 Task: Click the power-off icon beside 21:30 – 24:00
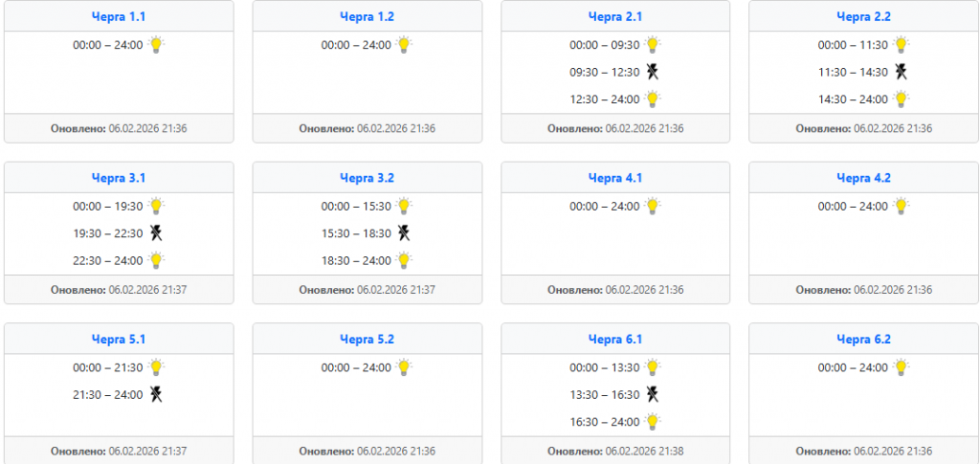coord(156,394)
